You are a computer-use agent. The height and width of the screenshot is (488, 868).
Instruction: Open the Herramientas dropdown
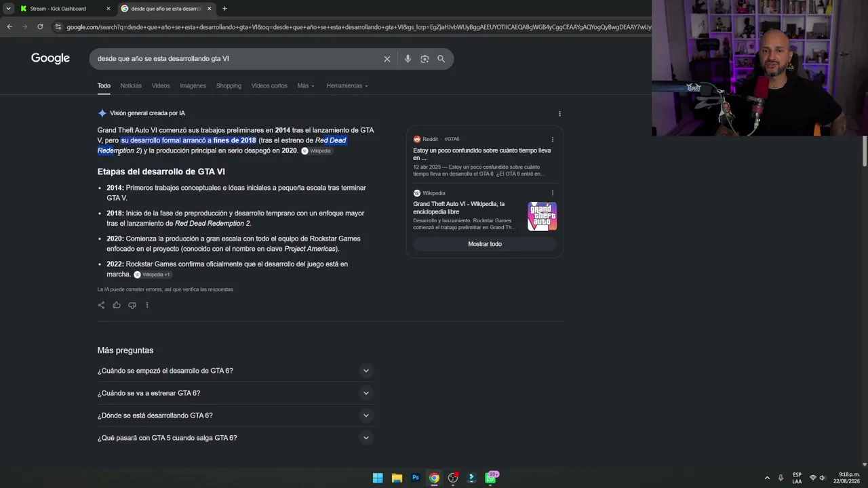(347, 86)
